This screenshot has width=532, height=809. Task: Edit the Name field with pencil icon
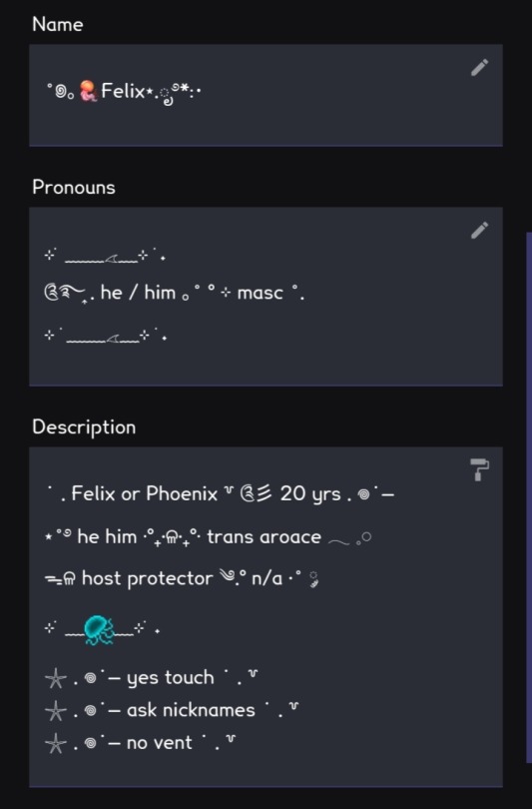pyautogui.click(x=479, y=68)
